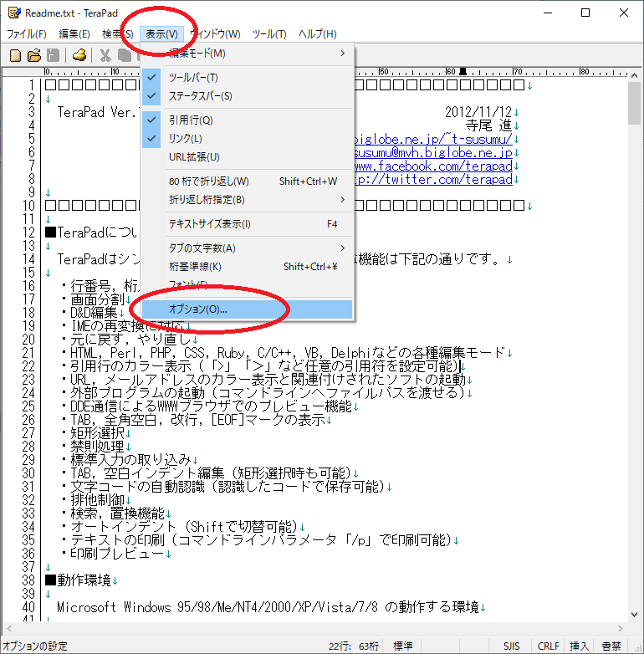Screen dimensions: 644x654
Task: Click the grayed Save disk icon
Action: pyautogui.click(x=54, y=55)
